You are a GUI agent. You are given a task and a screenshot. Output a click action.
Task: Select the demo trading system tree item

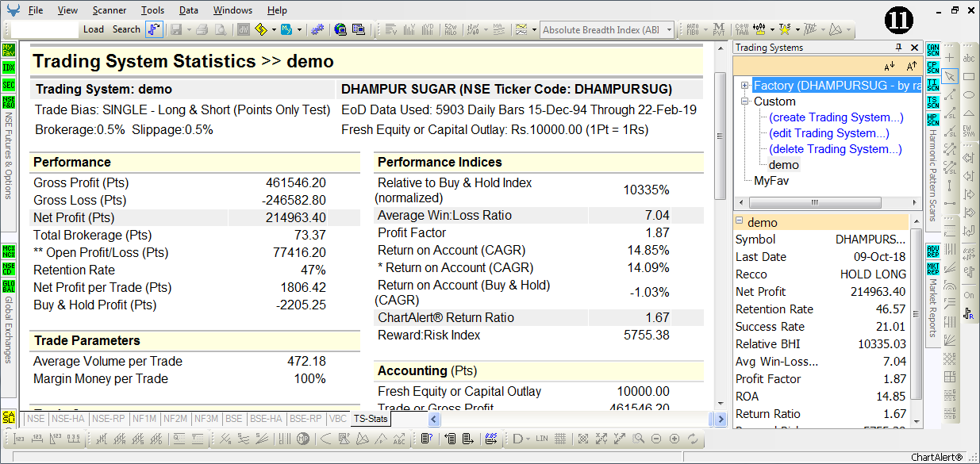784,165
